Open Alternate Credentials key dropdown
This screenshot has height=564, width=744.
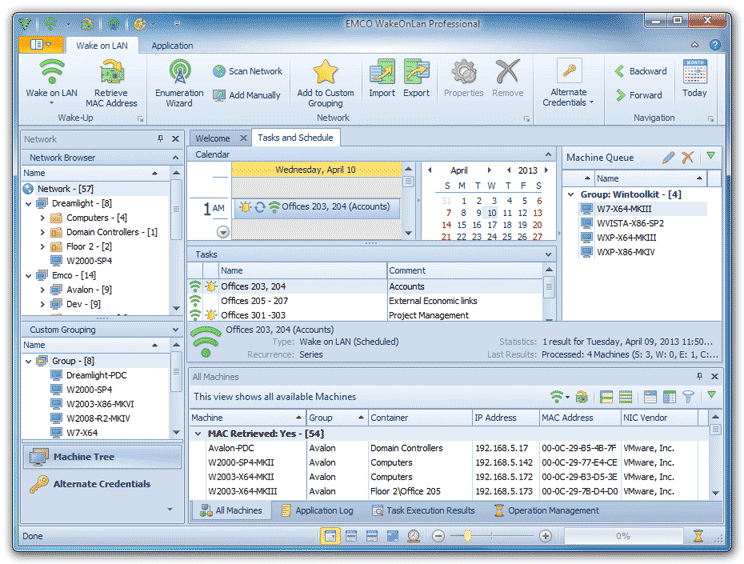coord(568,83)
